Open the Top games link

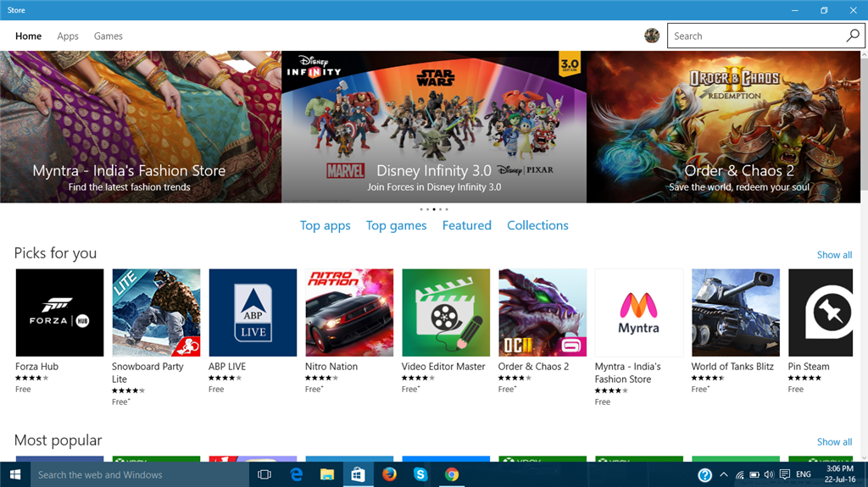[x=397, y=226]
